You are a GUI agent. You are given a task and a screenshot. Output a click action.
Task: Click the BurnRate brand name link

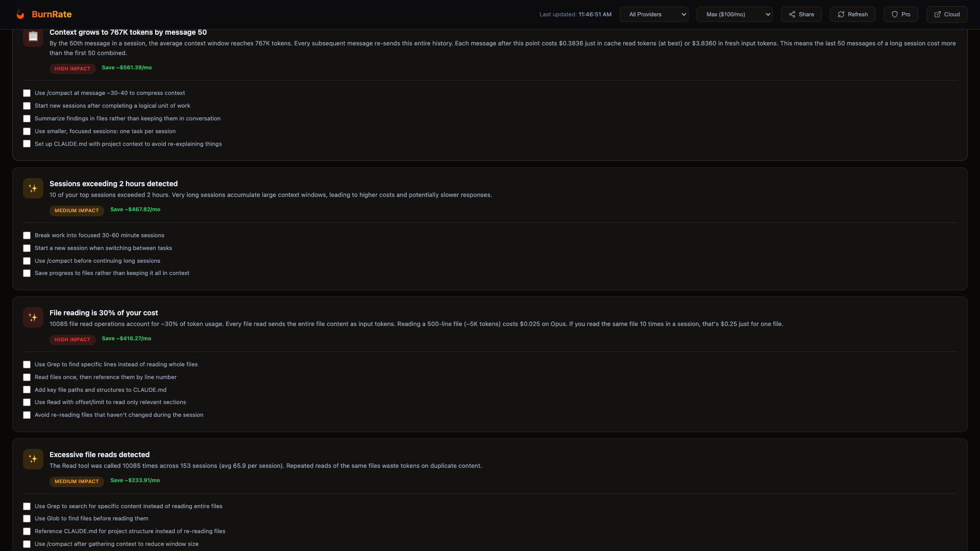click(52, 14)
